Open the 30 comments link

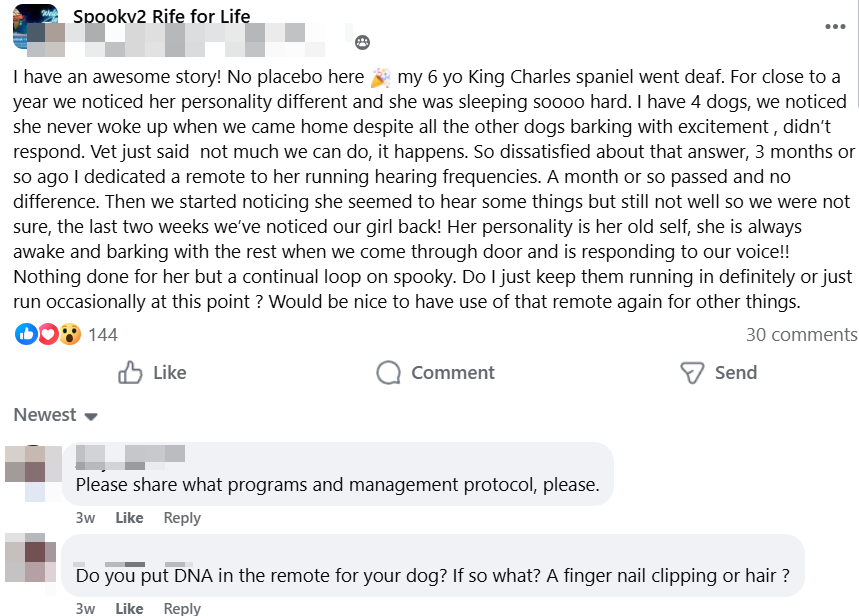[x=801, y=334]
